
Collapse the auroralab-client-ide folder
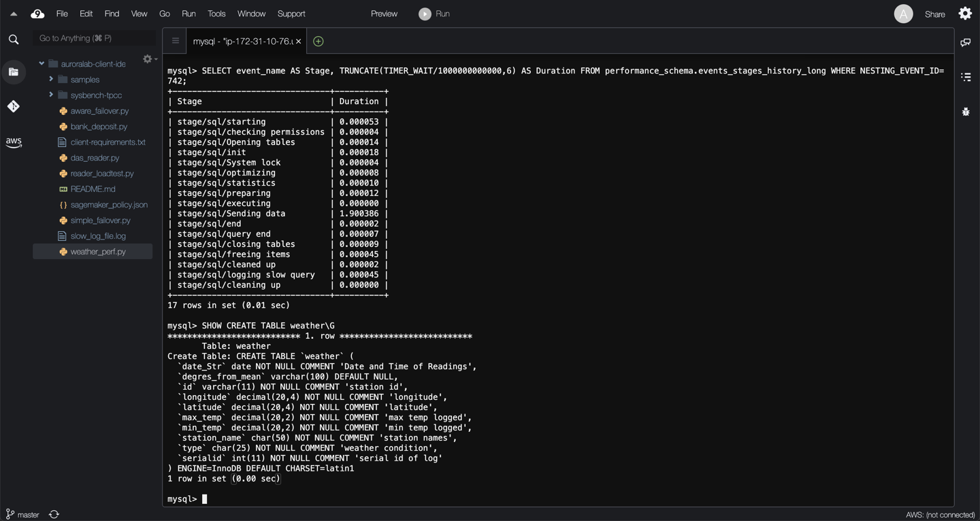pyautogui.click(x=42, y=64)
